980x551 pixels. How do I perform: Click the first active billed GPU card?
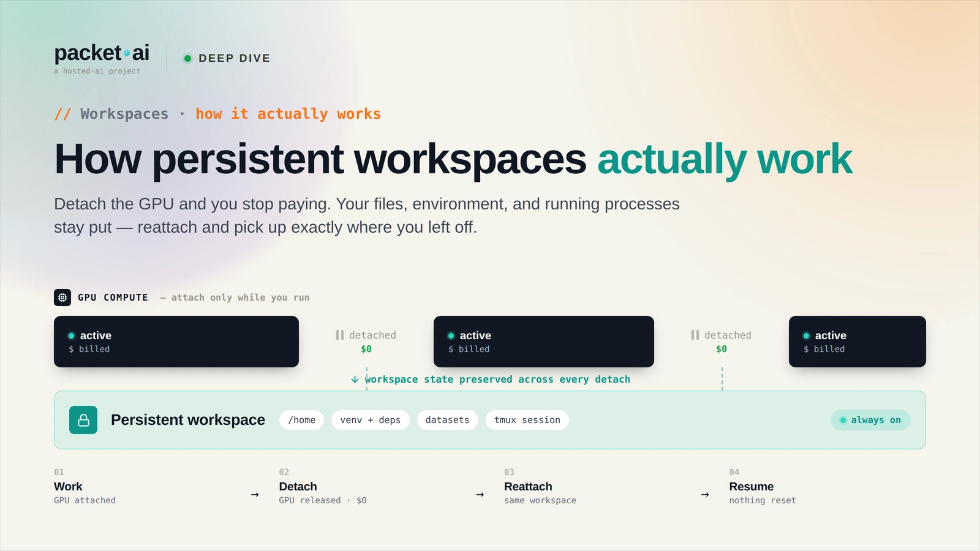point(176,342)
